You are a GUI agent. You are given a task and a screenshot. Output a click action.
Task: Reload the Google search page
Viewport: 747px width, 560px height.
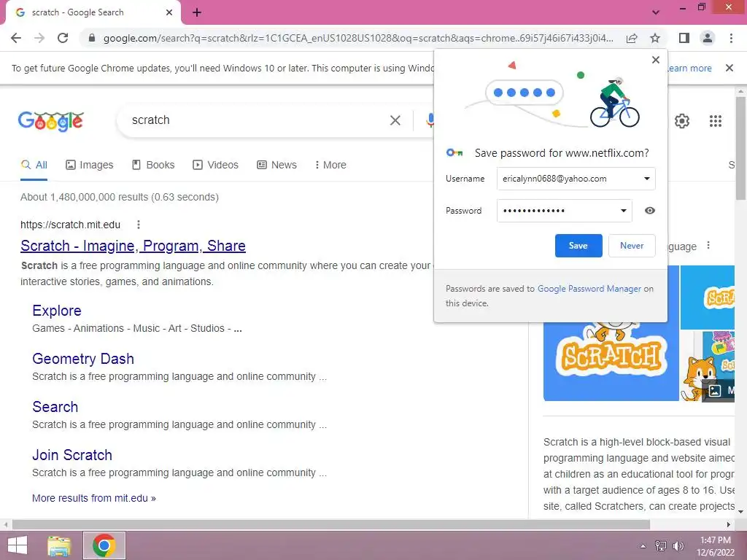pos(63,38)
